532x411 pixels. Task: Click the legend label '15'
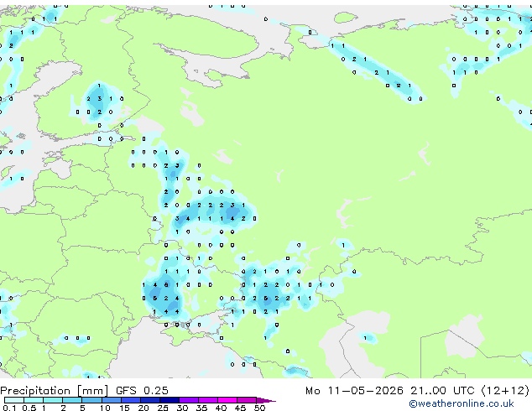click(x=124, y=408)
